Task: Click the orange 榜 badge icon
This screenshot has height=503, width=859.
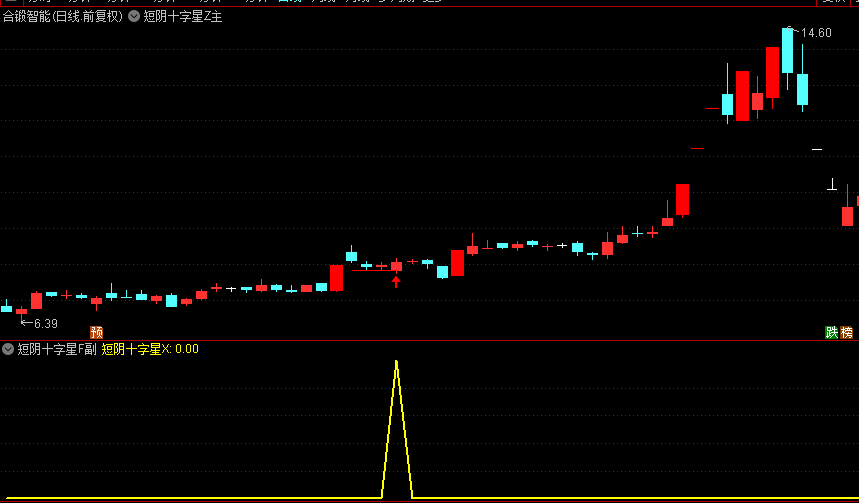Action: [x=847, y=332]
